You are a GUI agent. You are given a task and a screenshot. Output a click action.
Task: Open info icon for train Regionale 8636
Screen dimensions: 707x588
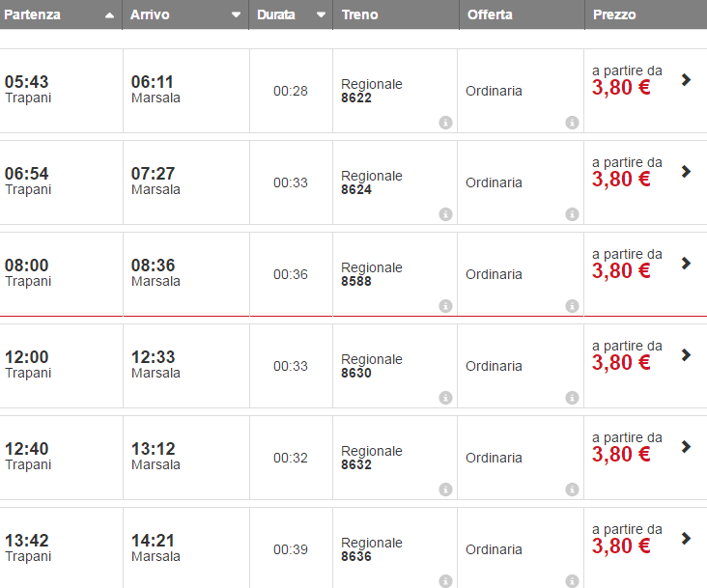(445, 581)
